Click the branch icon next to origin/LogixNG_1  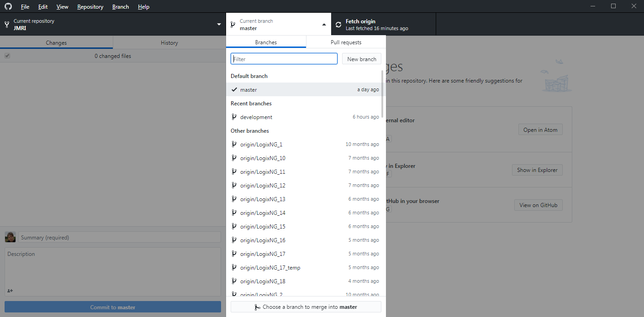234,145
